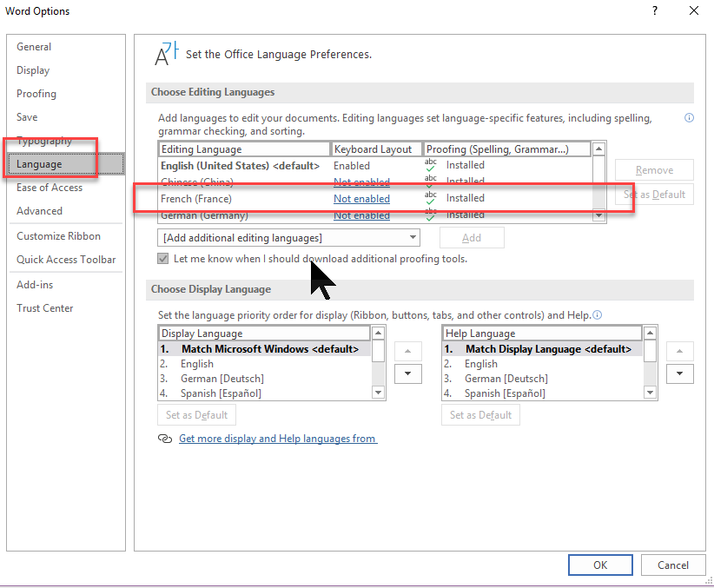
Task: Select English in Help Language list
Action: 543,363
